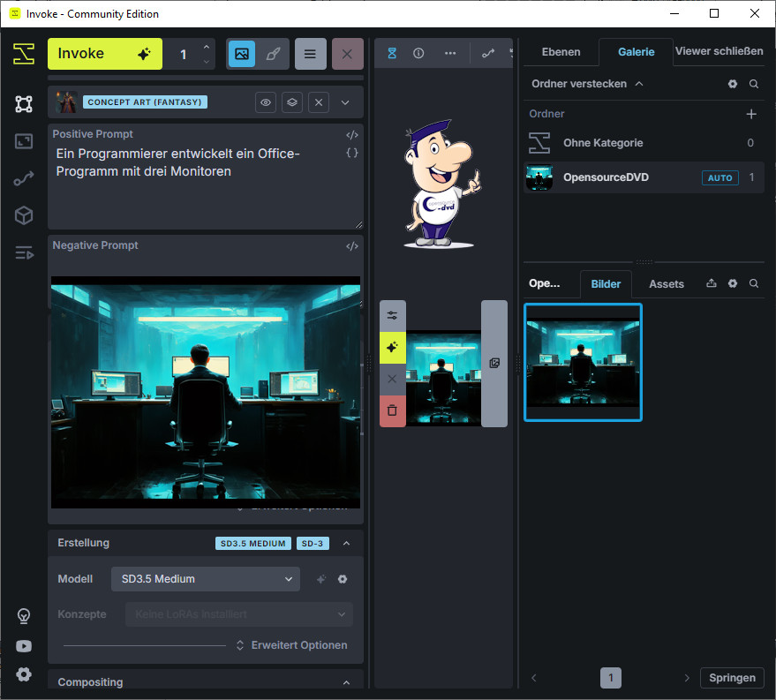Select the generated image thumbnail in gallery
The height and width of the screenshot is (700, 776).
pos(583,362)
